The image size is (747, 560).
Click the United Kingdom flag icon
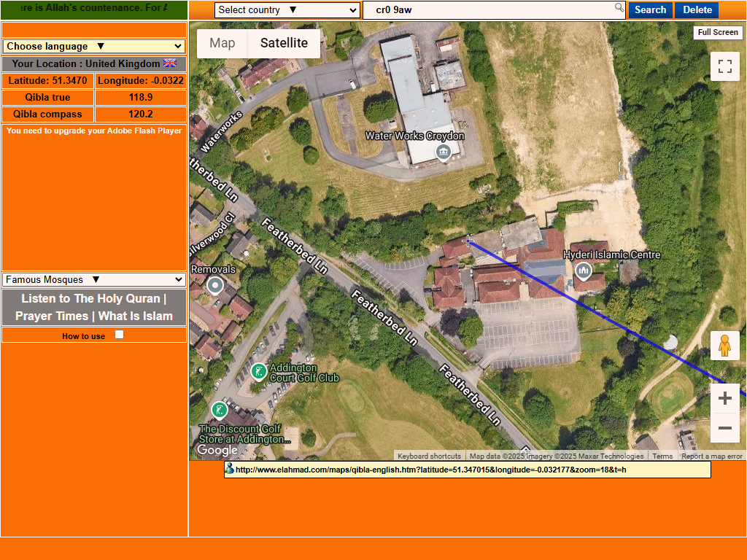click(170, 63)
